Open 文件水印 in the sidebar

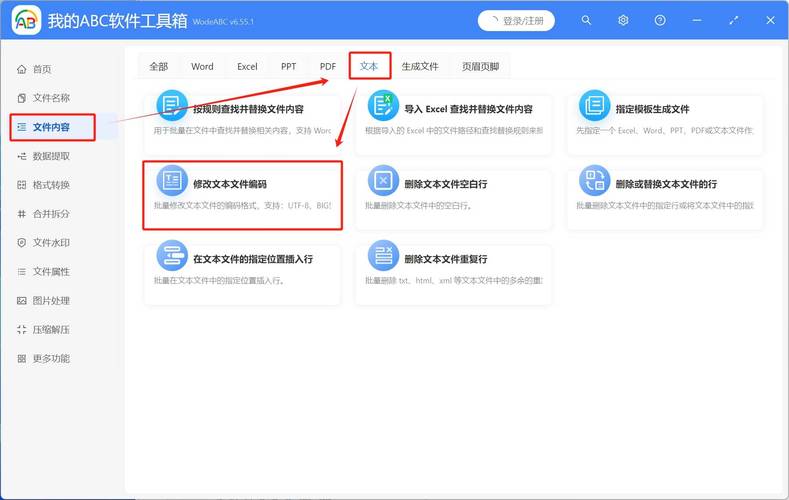tap(51, 243)
